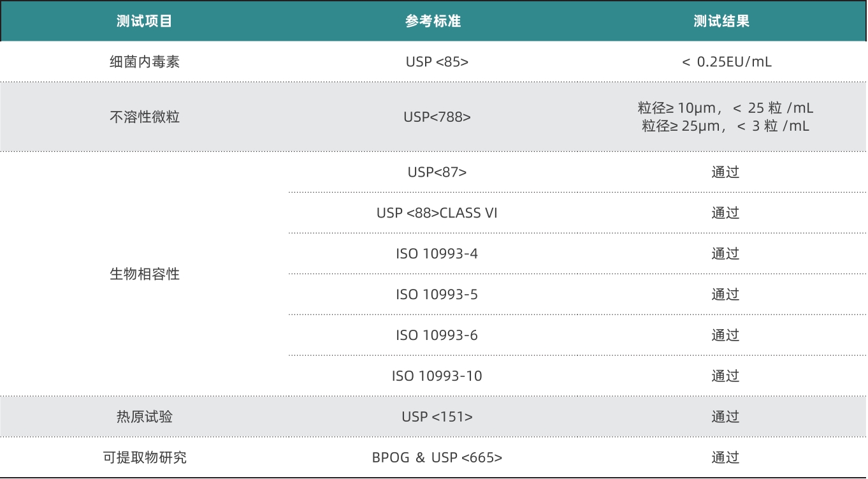Screen dimensions: 868x479
Task: Select the USP <88>CLASS VI cell
Action: coord(437,212)
